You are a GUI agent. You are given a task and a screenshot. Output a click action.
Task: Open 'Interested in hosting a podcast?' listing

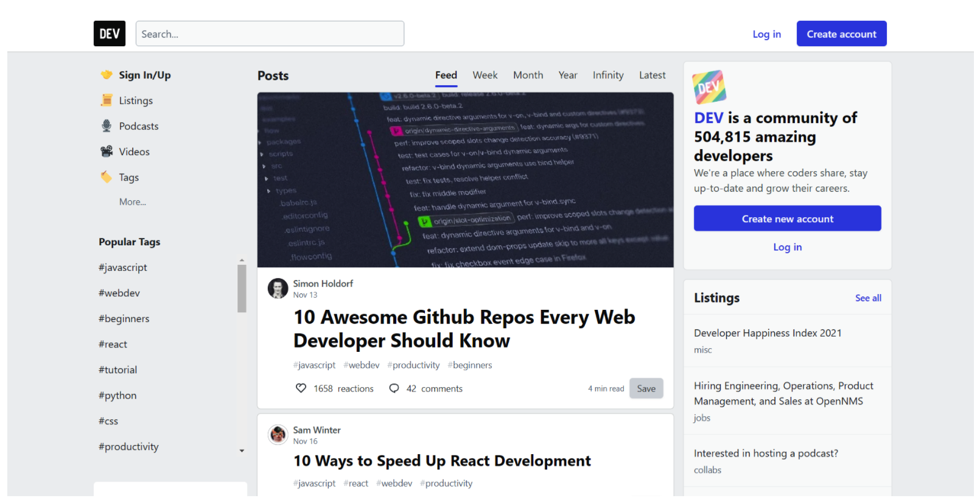(766, 454)
